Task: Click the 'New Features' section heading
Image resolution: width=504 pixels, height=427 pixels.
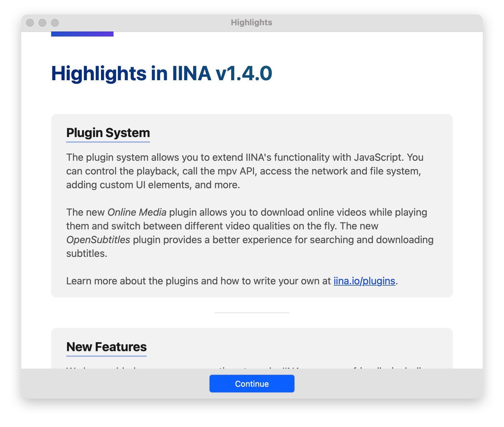Action: point(106,347)
